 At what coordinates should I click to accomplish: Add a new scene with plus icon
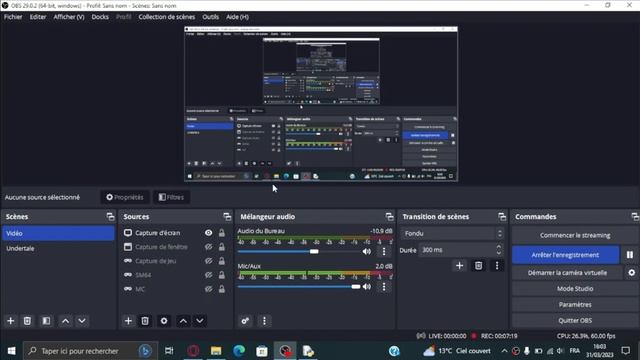tap(11, 321)
